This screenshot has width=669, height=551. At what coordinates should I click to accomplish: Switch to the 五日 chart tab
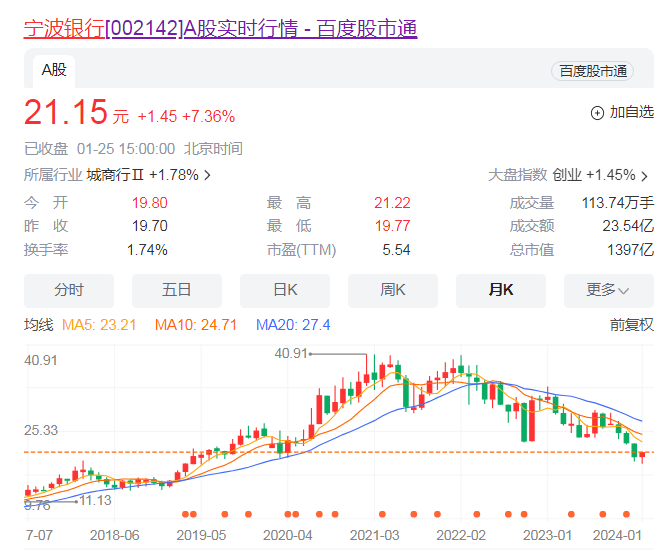click(177, 290)
